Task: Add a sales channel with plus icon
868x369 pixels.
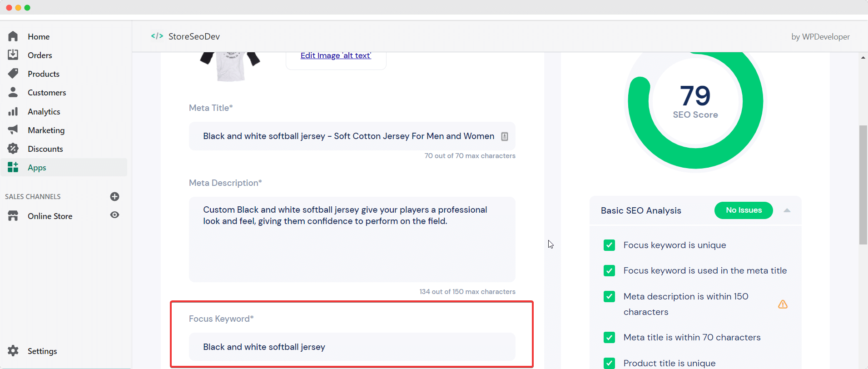Action: [114, 196]
